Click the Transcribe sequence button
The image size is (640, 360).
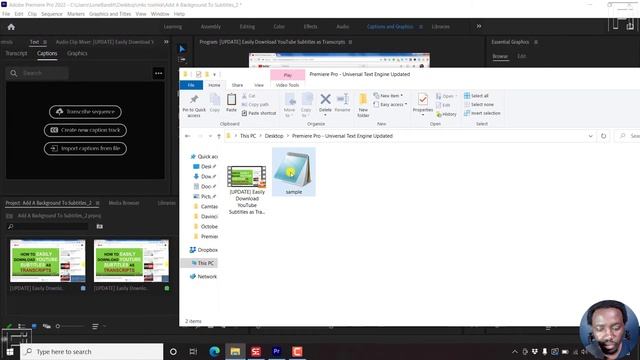(x=85, y=112)
